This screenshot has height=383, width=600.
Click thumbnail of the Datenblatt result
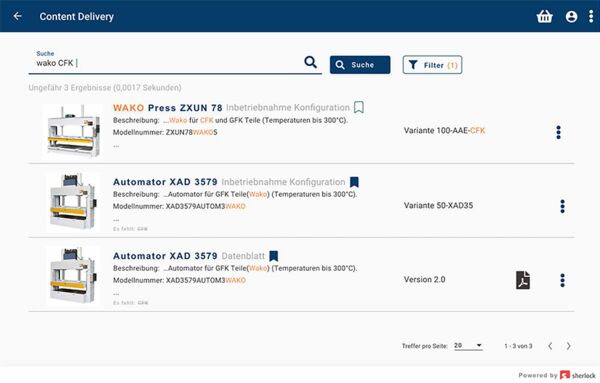coord(73,276)
